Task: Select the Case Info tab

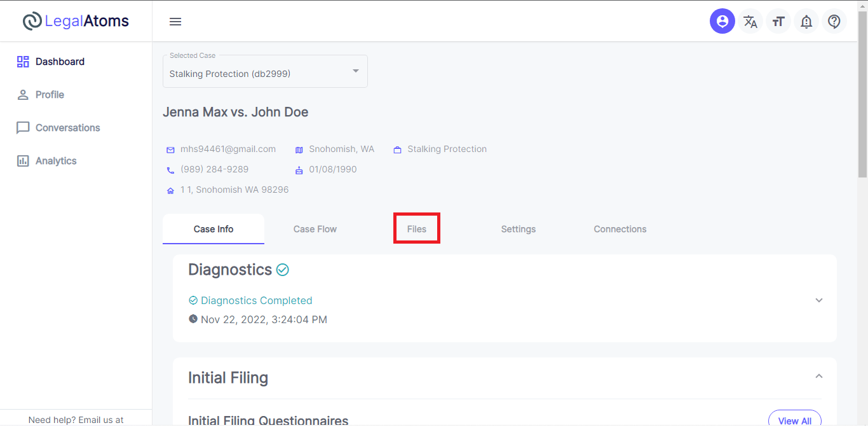Action: click(x=214, y=229)
